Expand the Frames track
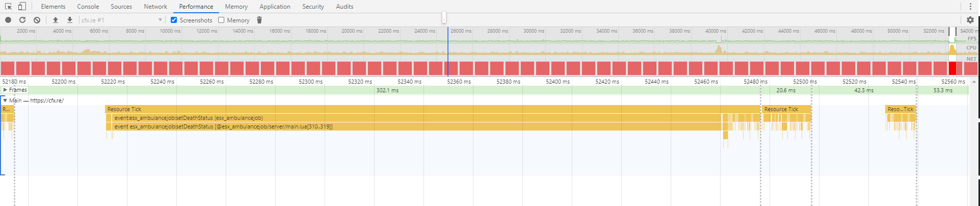980x206 pixels. (6, 90)
